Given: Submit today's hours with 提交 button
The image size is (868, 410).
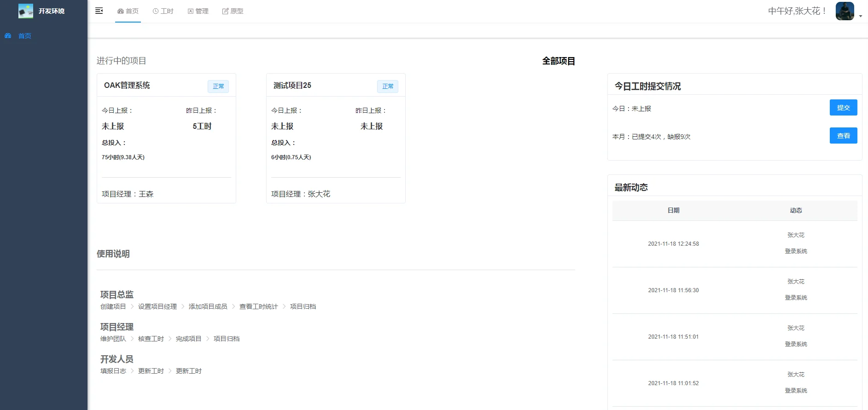Looking at the screenshot, I should point(844,108).
